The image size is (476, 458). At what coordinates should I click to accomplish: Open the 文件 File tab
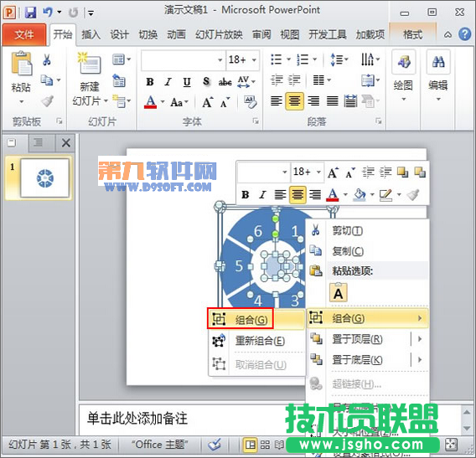24,35
